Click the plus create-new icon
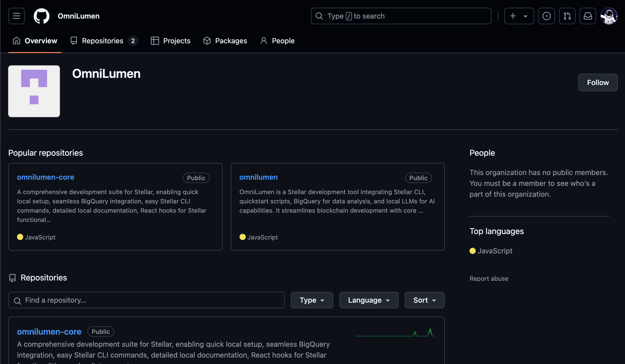The image size is (625, 364). (513, 16)
